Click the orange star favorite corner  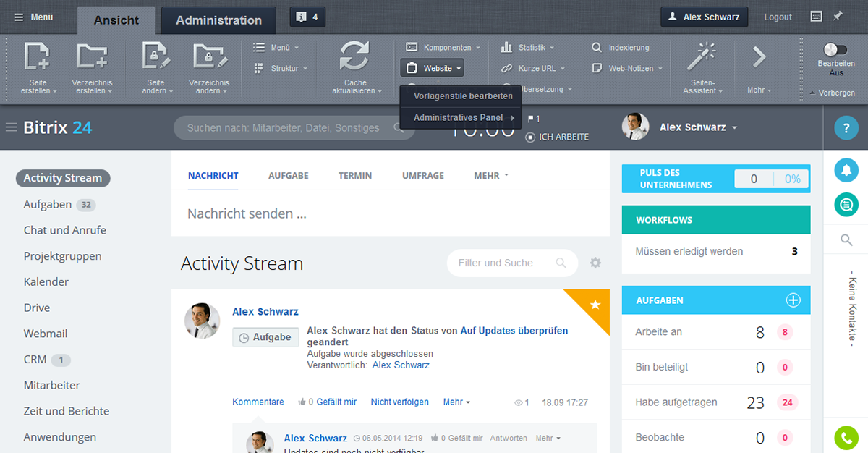[x=593, y=304]
